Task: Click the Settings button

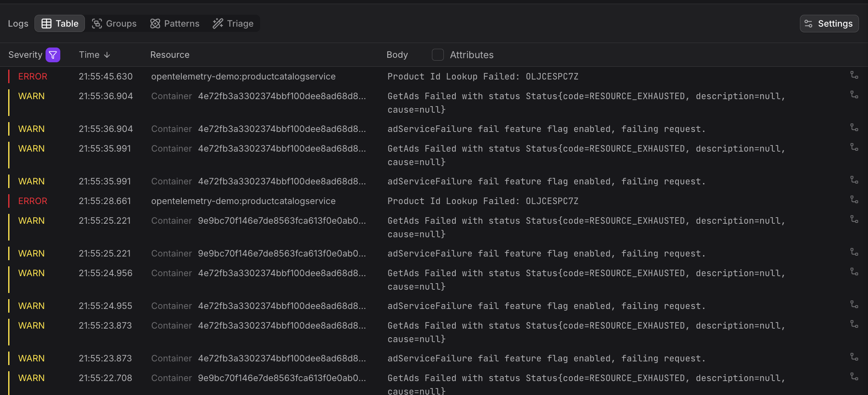Action: (829, 23)
